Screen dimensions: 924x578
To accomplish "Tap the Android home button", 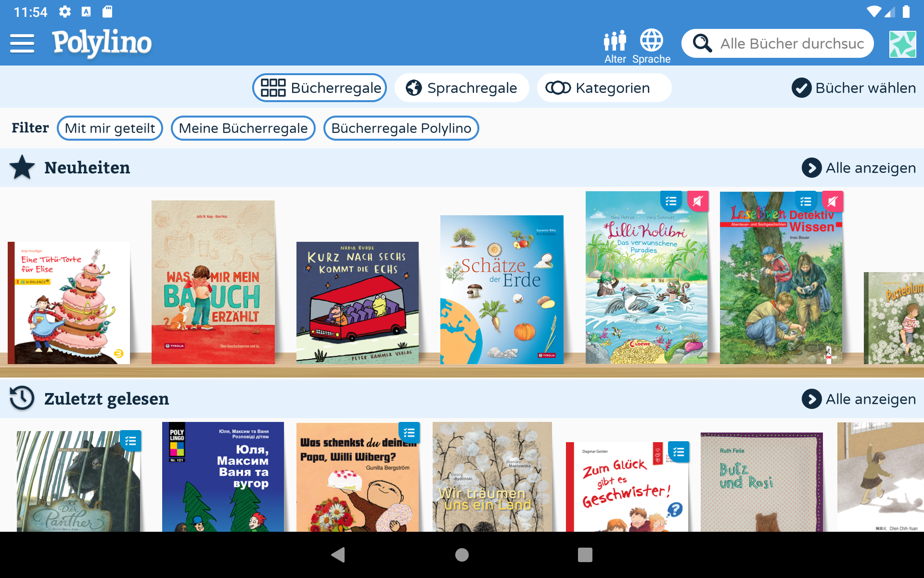I will (x=462, y=555).
